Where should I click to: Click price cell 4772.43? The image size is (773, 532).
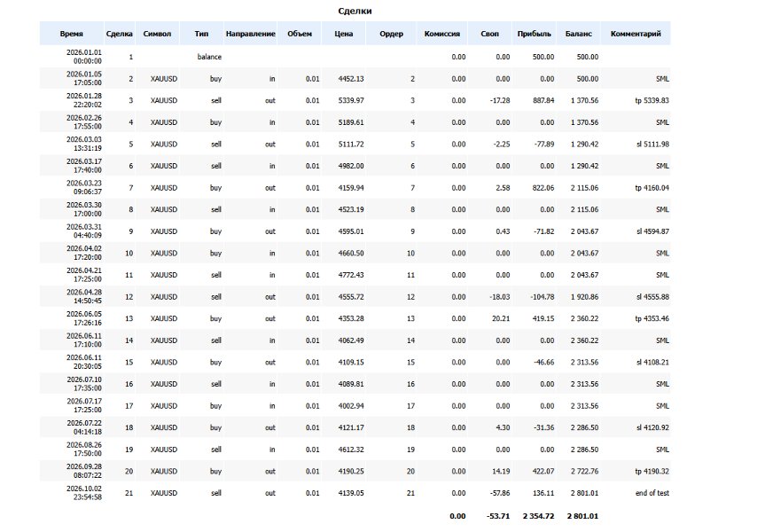coord(351,275)
